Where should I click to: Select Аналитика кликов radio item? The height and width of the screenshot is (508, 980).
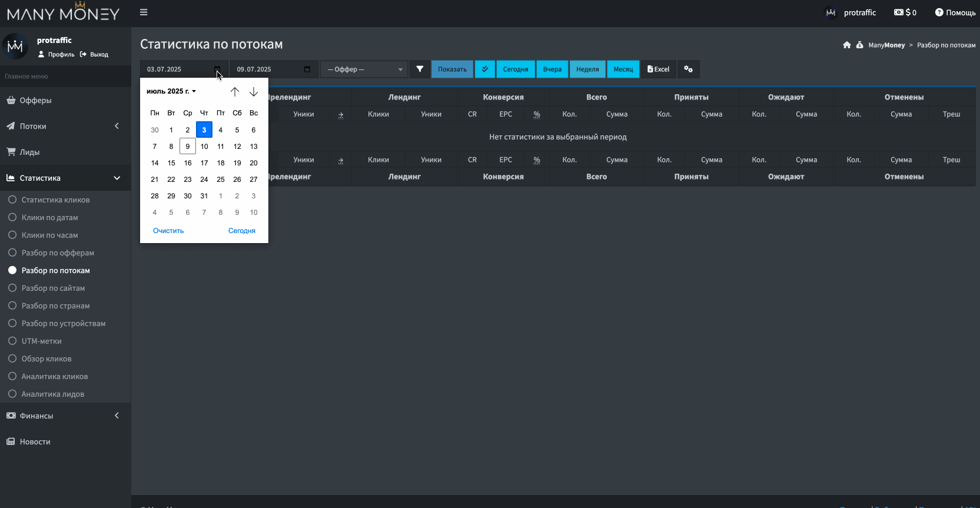coord(65,376)
